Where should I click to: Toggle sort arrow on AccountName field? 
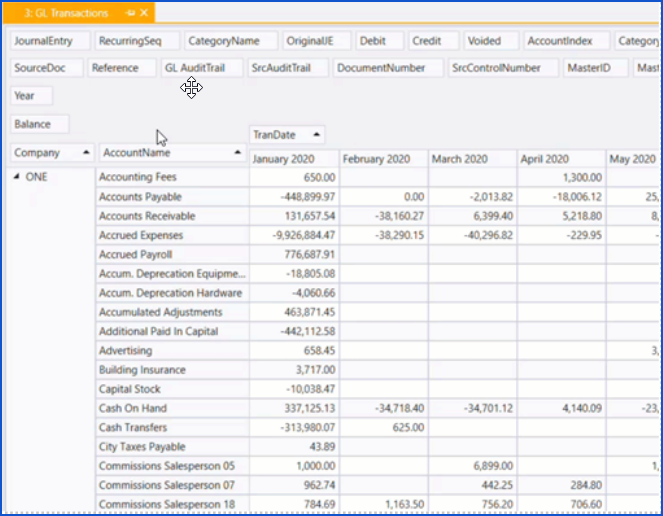click(x=238, y=153)
